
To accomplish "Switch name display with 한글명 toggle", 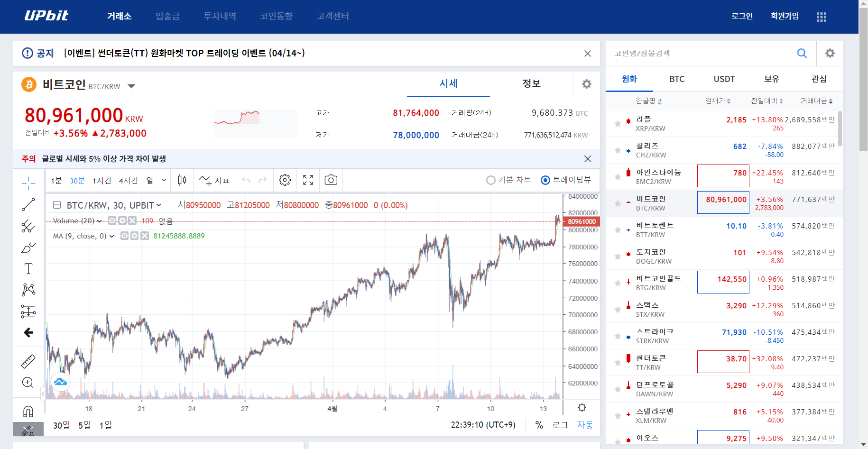I will point(649,101).
